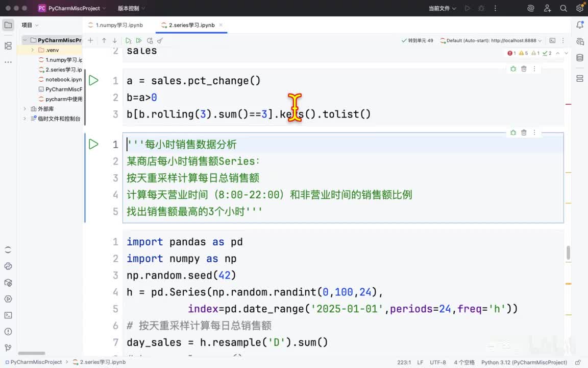Close the 2.series学习.ipynb tab
Viewport: 588px width, 368px height.
coord(221,25)
